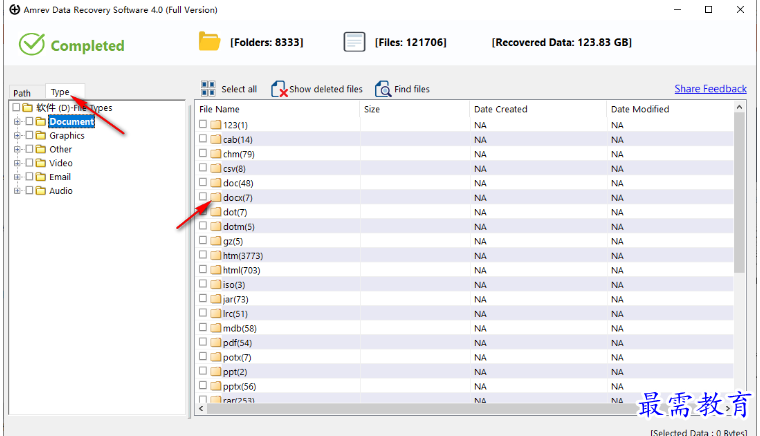The image size is (760, 436).
Task: Expand the Document tree node
Action: tap(17, 122)
